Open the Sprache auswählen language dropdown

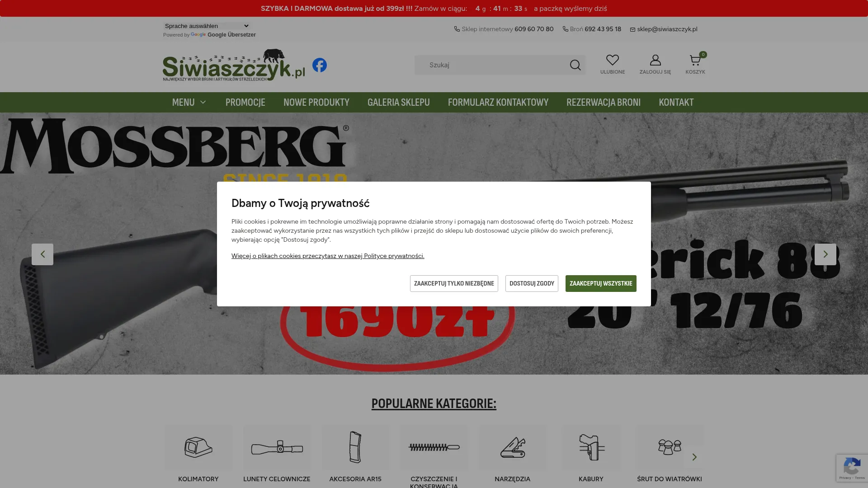(206, 26)
